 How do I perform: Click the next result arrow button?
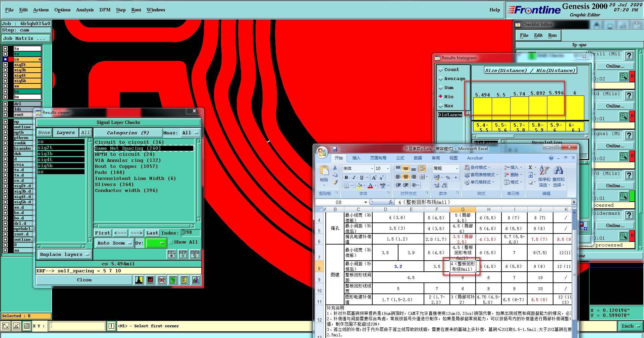[136, 233]
